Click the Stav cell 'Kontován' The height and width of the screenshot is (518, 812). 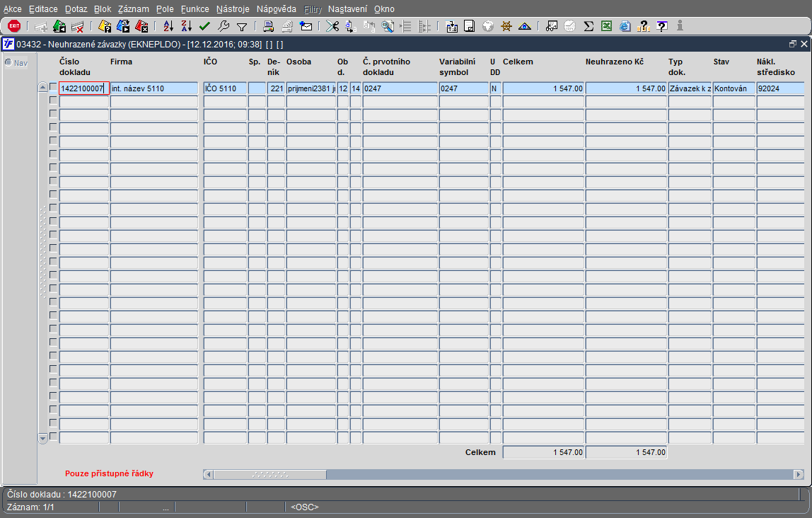733,88
